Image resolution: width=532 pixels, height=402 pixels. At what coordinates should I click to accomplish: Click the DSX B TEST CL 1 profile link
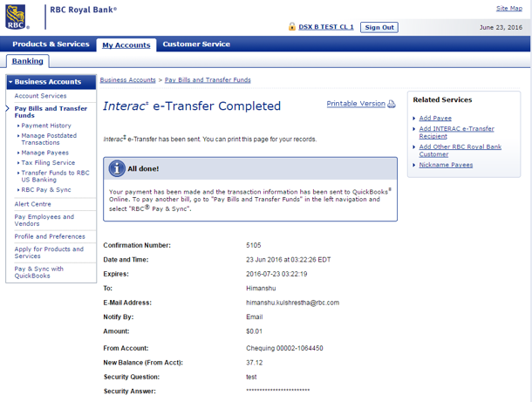point(326,27)
